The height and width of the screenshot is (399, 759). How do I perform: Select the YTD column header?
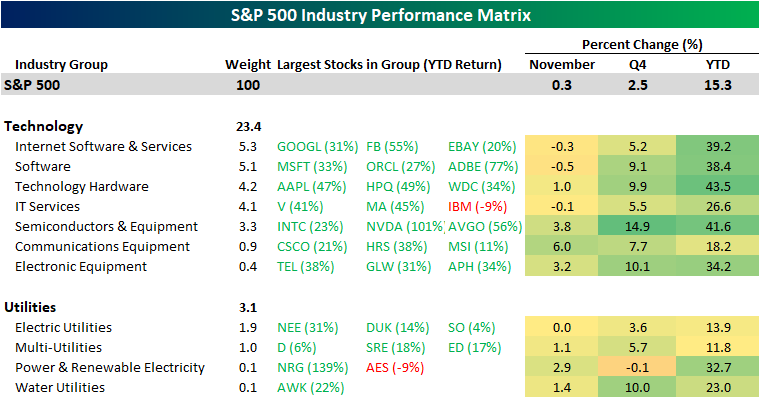(x=717, y=65)
